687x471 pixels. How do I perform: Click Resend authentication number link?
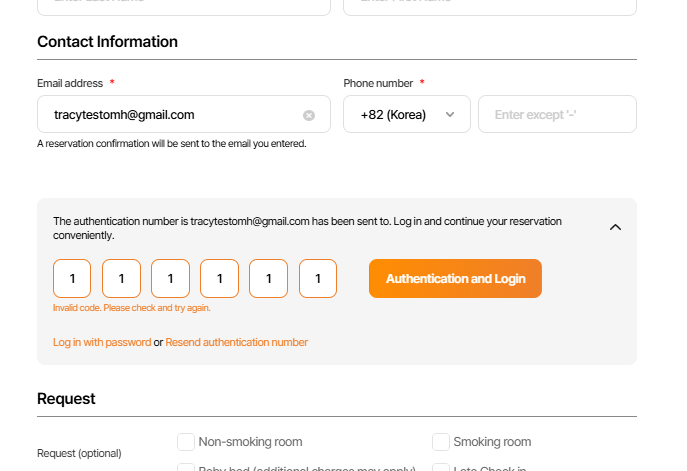[x=237, y=342]
